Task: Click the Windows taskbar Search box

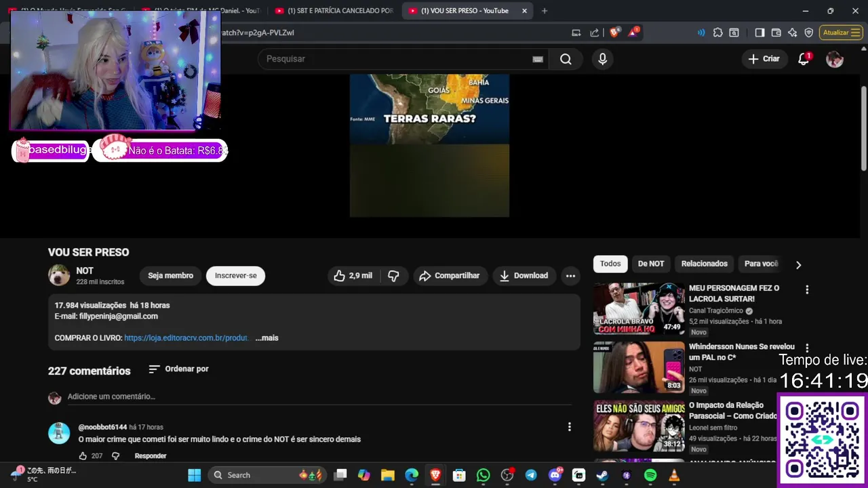Action: [x=268, y=475]
